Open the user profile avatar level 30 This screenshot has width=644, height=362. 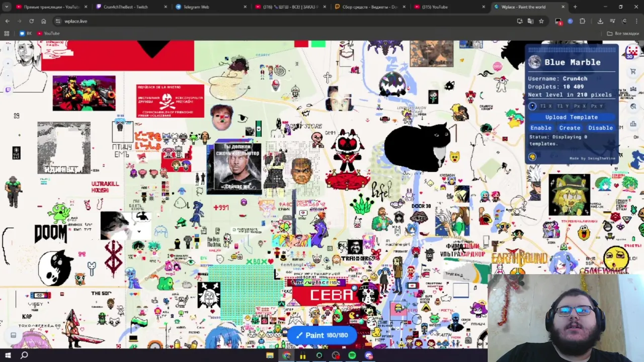pos(632,52)
